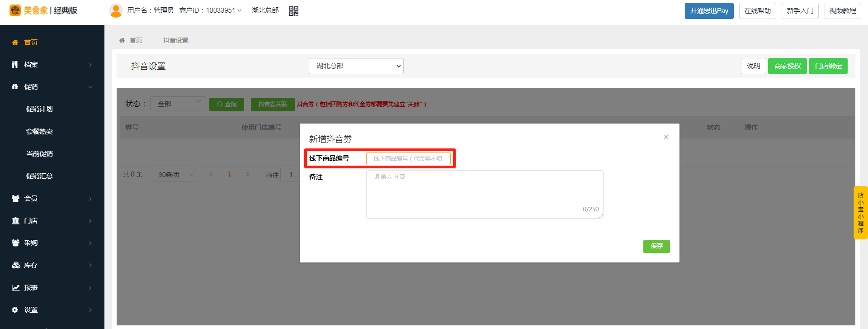Open the QR code icon in header
This screenshot has width=868, height=329.
click(x=293, y=11)
